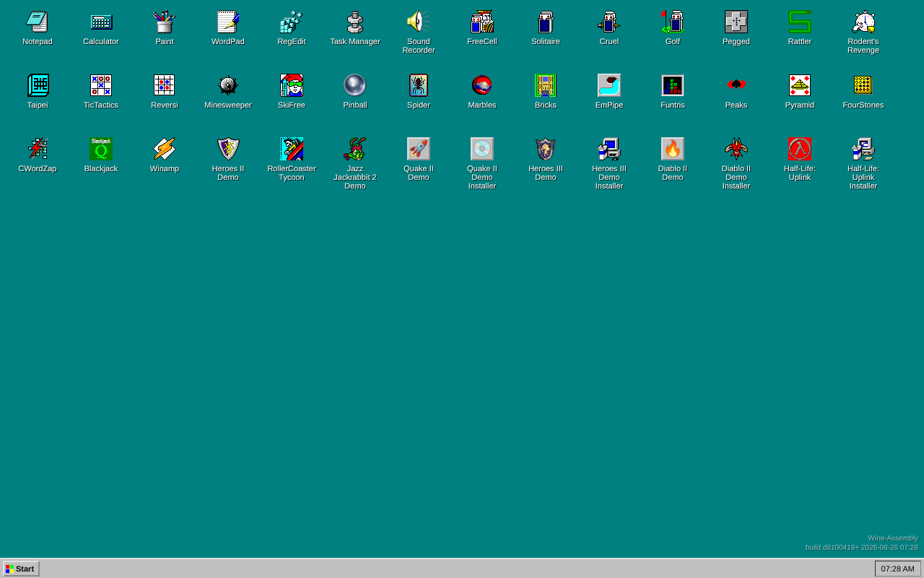Click the Jazz Jackrabbit 2 Demo icon
Viewport: 924px width, 578px height.
click(x=355, y=149)
